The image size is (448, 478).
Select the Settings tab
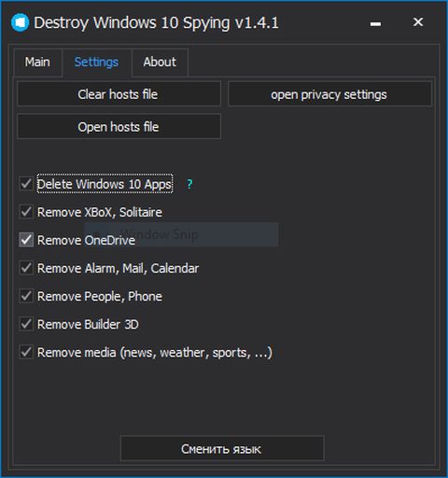point(96,62)
